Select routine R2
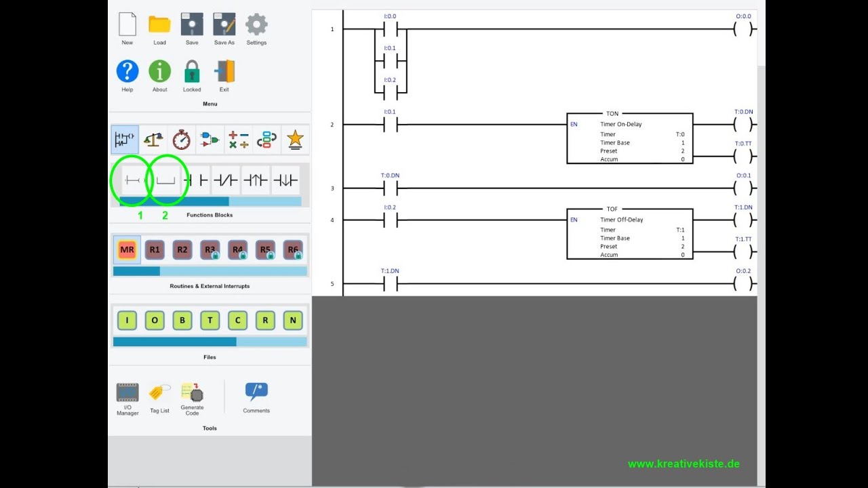The width and height of the screenshot is (868, 488). coord(182,249)
